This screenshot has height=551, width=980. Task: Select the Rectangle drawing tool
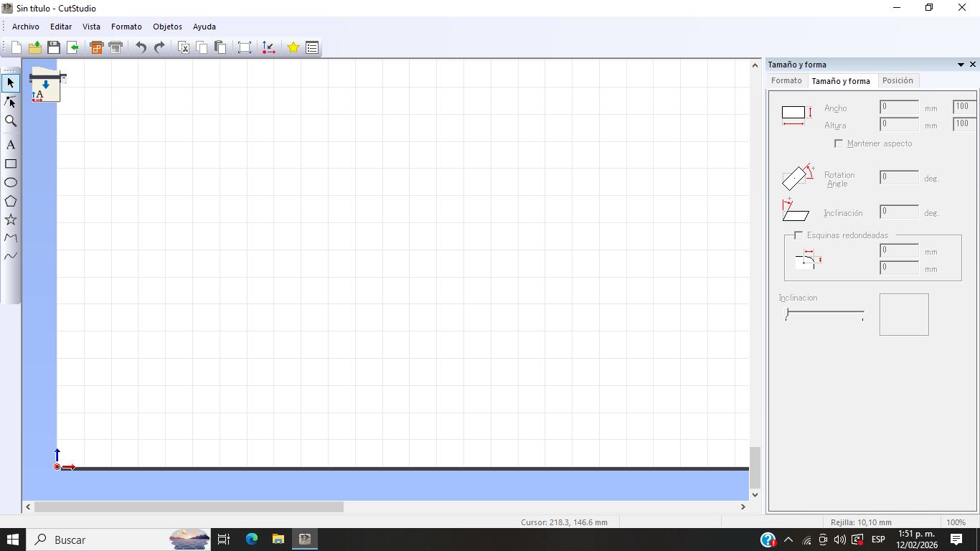10,164
